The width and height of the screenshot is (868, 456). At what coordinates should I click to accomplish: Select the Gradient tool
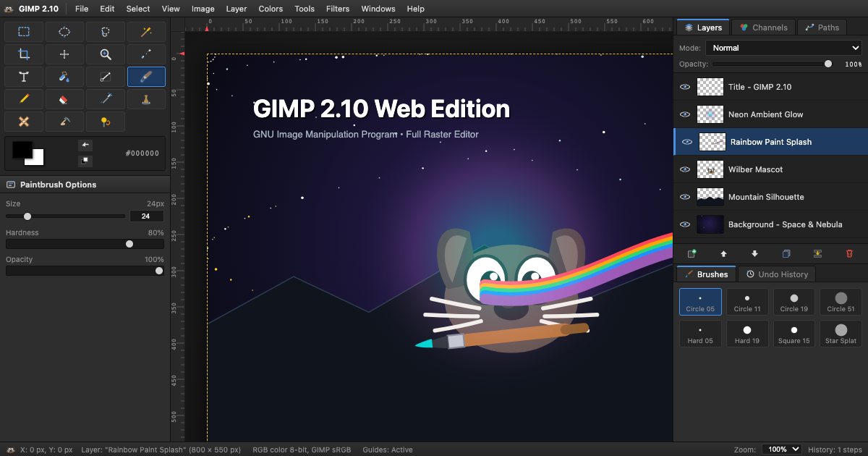click(x=106, y=77)
